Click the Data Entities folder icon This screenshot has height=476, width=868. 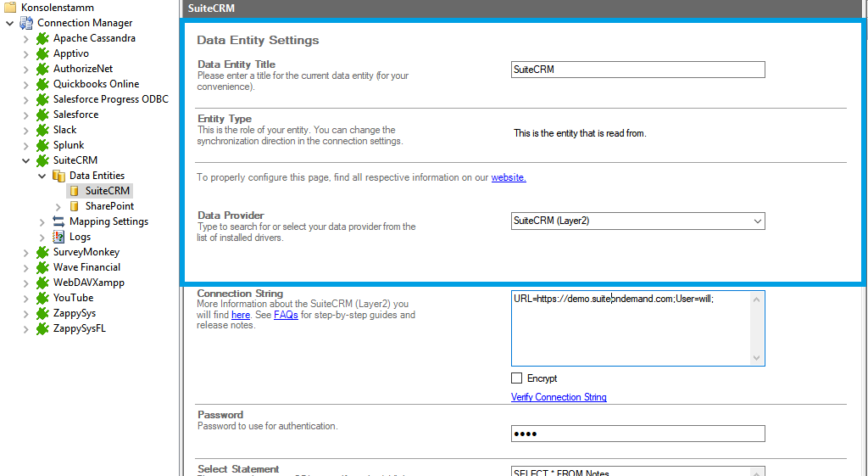pos(58,176)
